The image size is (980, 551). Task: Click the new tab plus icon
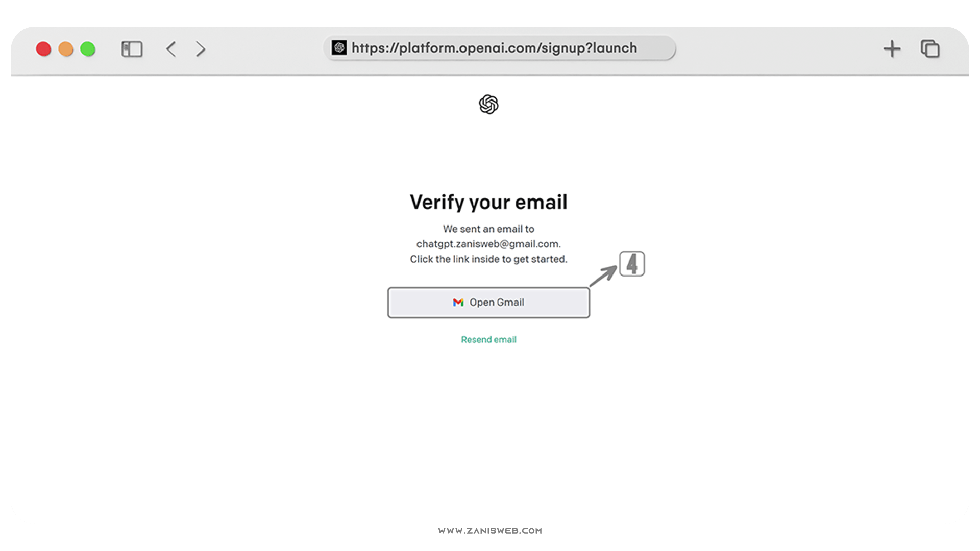pyautogui.click(x=892, y=48)
